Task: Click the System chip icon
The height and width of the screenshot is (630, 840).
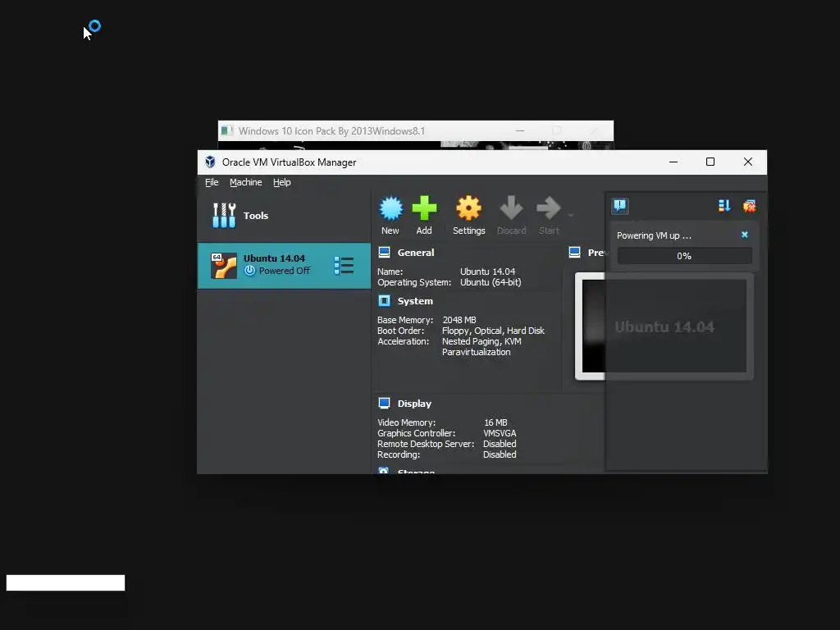Action: tap(384, 301)
